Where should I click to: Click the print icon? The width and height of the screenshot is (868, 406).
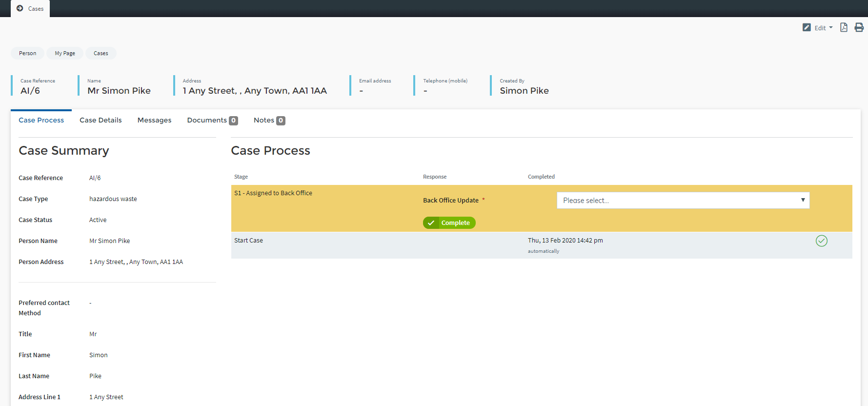click(x=859, y=27)
